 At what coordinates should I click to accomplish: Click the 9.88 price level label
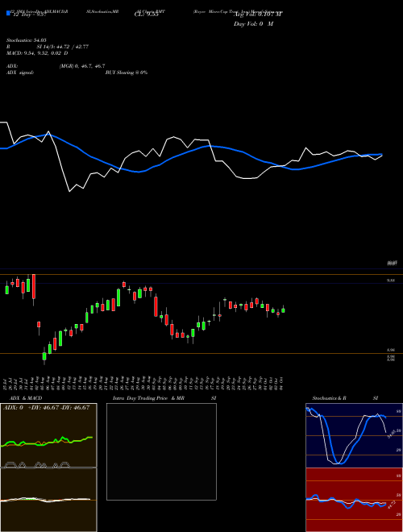click(390, 281)
